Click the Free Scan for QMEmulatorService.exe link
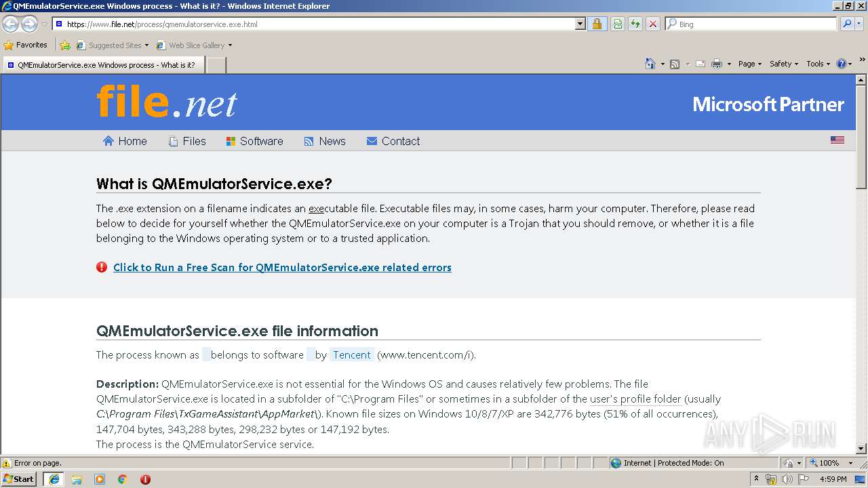Screen dimensions: 868x488 (x=282, y=267)
